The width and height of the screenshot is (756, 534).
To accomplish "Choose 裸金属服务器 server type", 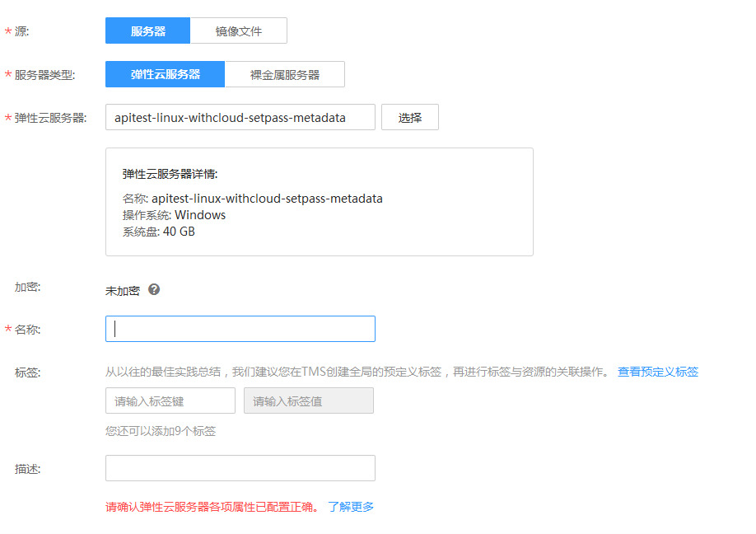I will click(x=284, y=74).
